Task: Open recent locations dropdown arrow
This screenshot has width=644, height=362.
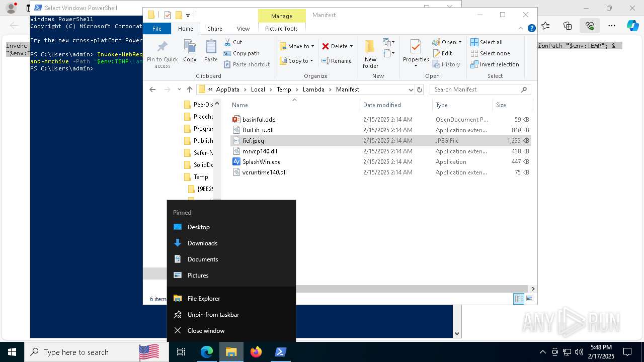Action: (x=179, y=89)
